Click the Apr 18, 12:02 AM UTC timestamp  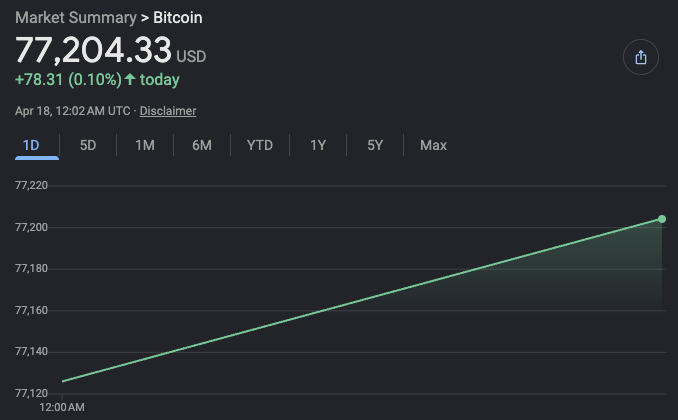[73, 111]
